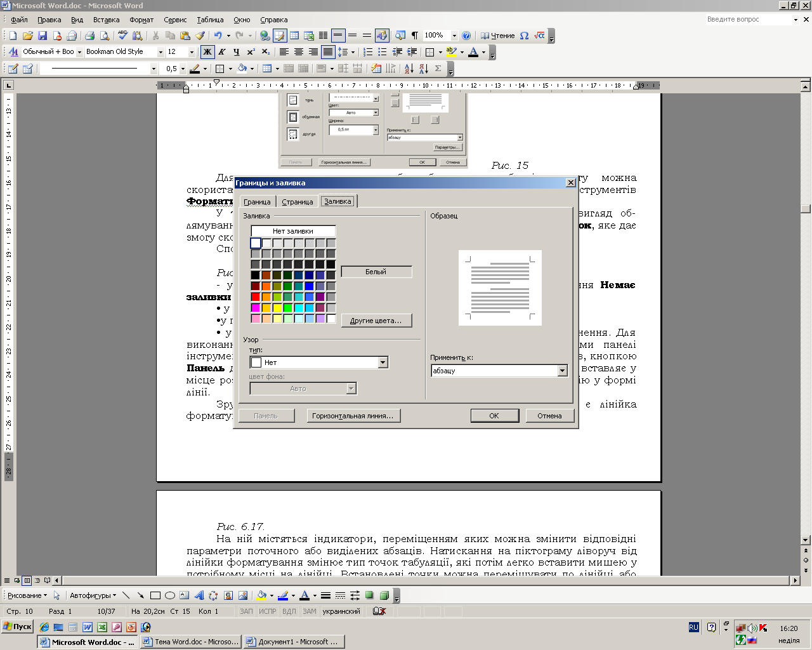Toggle Underline formatting (Ч)
The image size is (812, 650).
236,52
